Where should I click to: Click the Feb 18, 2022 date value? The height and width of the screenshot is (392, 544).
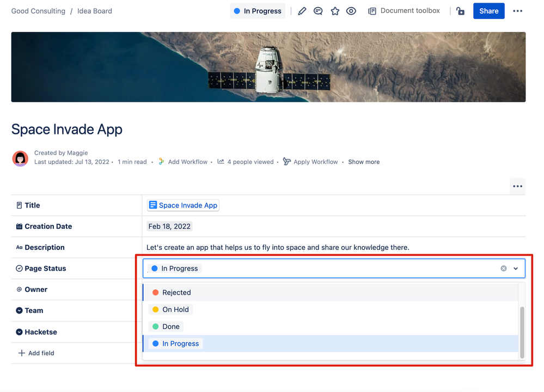pos(169,226)
